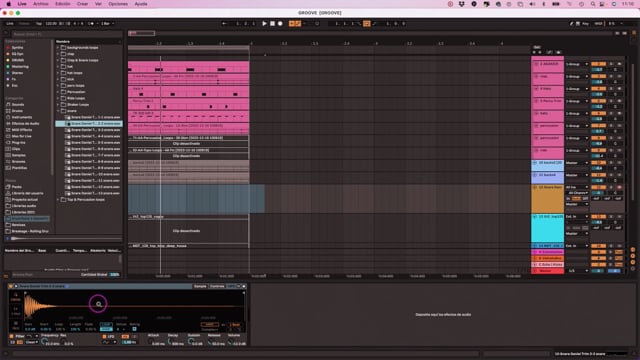The height and width of the screenshot is (360, 640).
Task: Select Instruments category in the browser
Action: coord(22,117)
